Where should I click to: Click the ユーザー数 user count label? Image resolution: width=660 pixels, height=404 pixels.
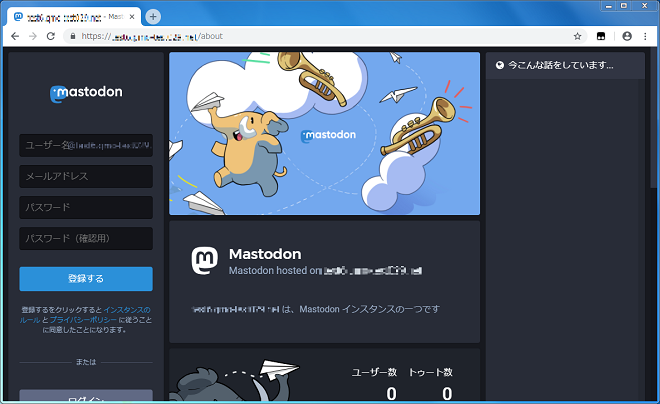[x=374, y=372]
